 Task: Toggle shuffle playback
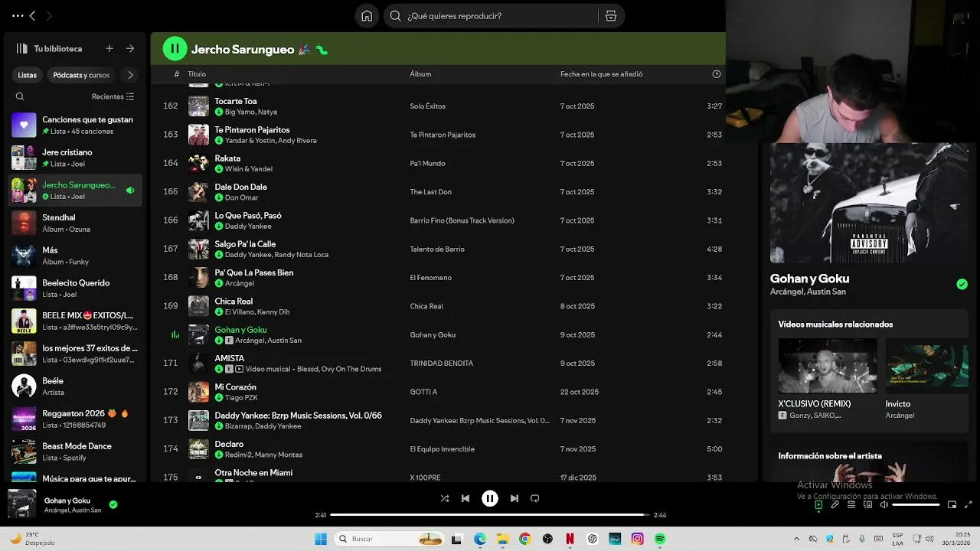coord(445,498)
